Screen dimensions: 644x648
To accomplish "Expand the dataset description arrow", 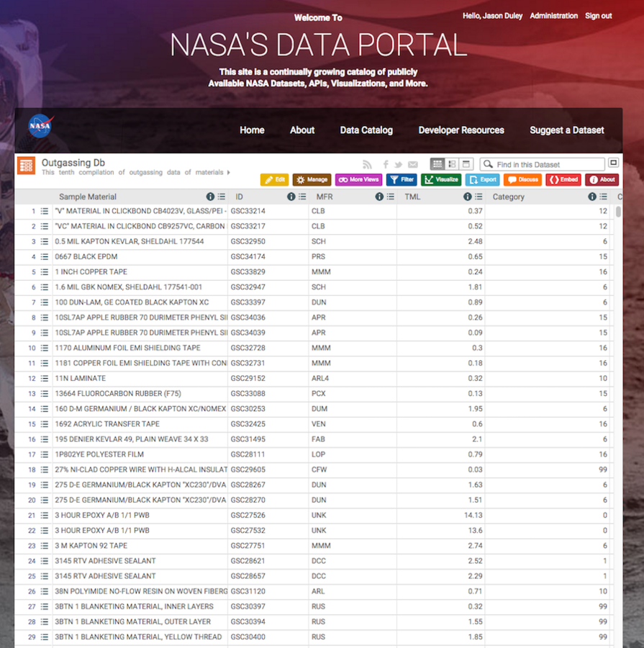I will 228,172.
